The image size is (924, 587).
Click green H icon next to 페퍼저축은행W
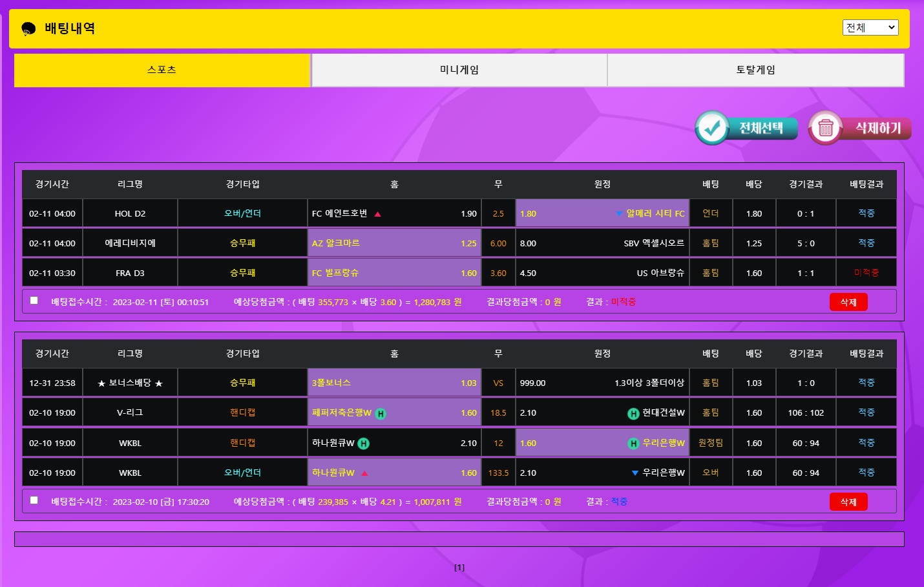point(381,414)
